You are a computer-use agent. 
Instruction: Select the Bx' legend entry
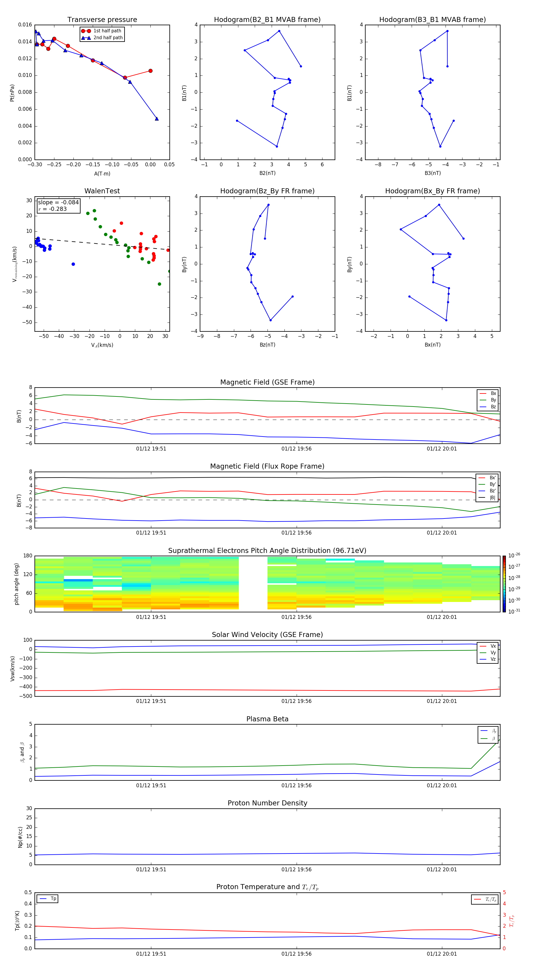[x=487, y=478]
